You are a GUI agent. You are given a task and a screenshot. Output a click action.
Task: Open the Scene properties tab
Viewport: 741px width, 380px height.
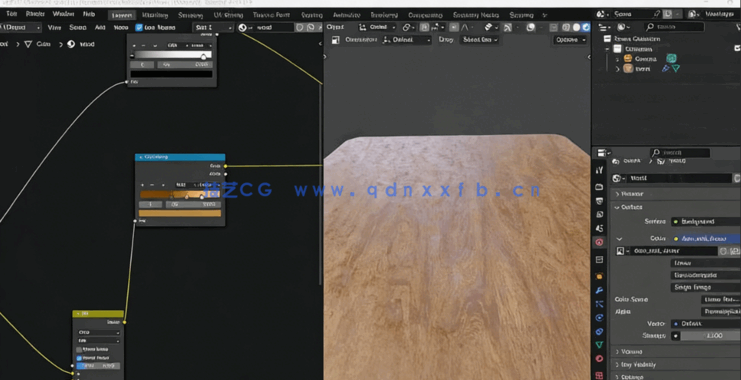point(599,228)
